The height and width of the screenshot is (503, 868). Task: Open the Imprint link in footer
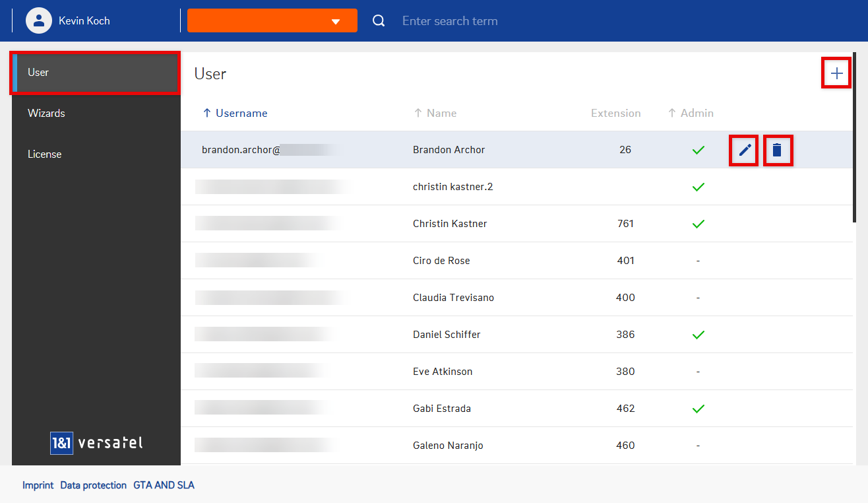click(38, 485)
